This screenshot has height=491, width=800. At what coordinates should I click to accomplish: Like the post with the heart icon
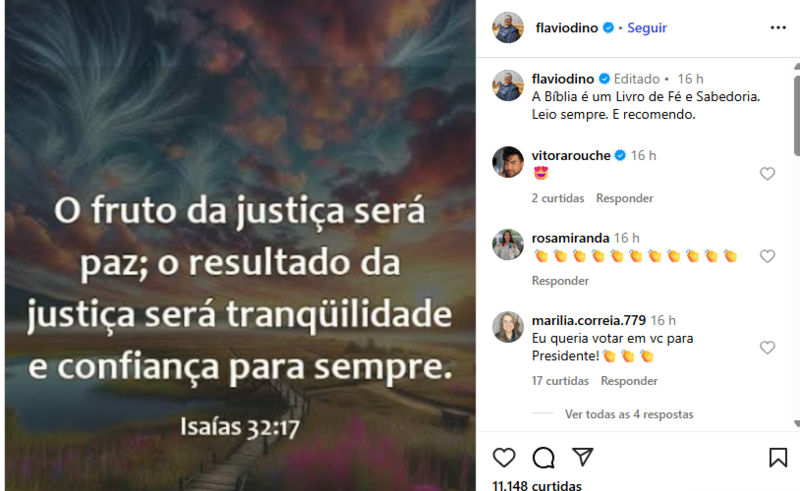click(504, 457)
